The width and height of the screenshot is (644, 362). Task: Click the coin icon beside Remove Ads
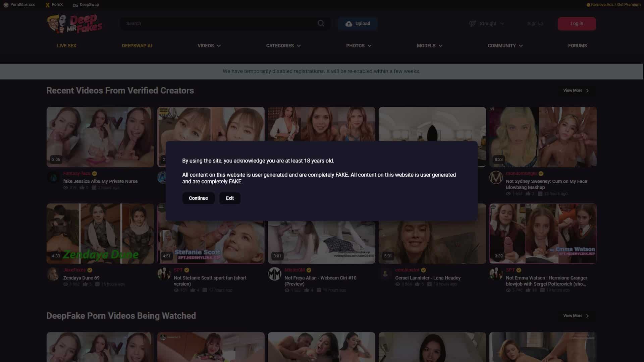[588, 5]
